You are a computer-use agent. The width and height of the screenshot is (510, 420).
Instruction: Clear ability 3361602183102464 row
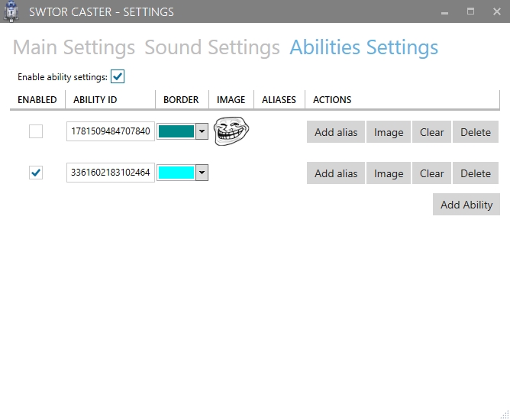(431, 173)
